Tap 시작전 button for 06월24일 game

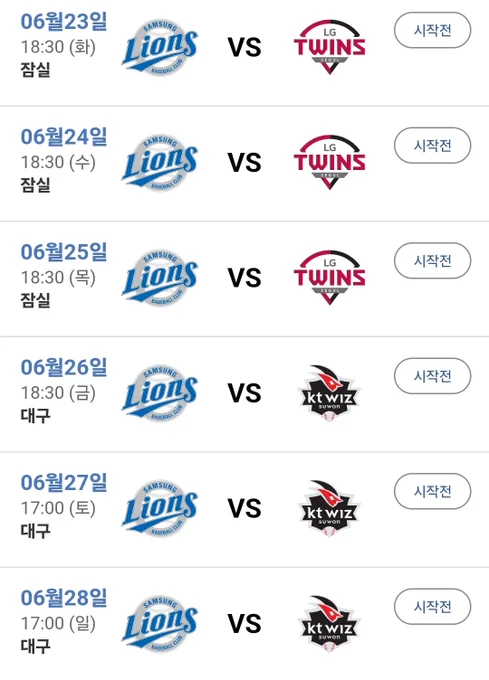point(432,145)
